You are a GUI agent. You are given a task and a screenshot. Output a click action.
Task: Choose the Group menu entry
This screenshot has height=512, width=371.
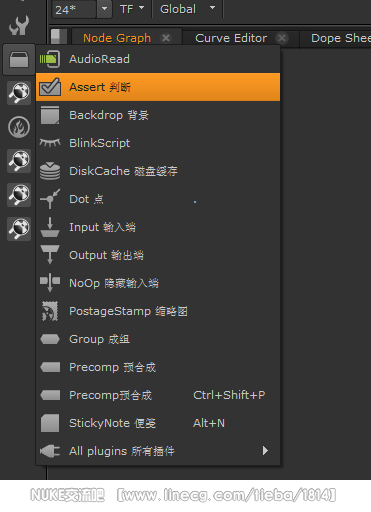158,339
